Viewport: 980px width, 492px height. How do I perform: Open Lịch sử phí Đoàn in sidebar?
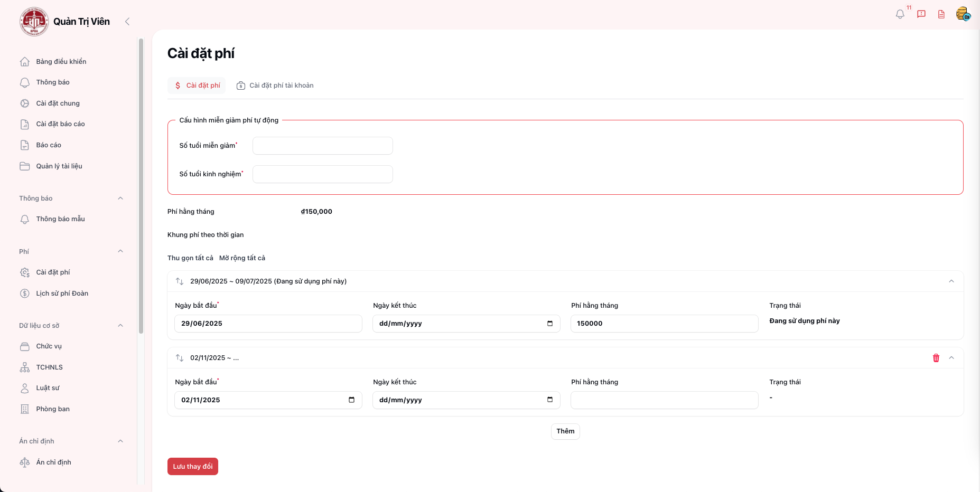coord(62,294)
